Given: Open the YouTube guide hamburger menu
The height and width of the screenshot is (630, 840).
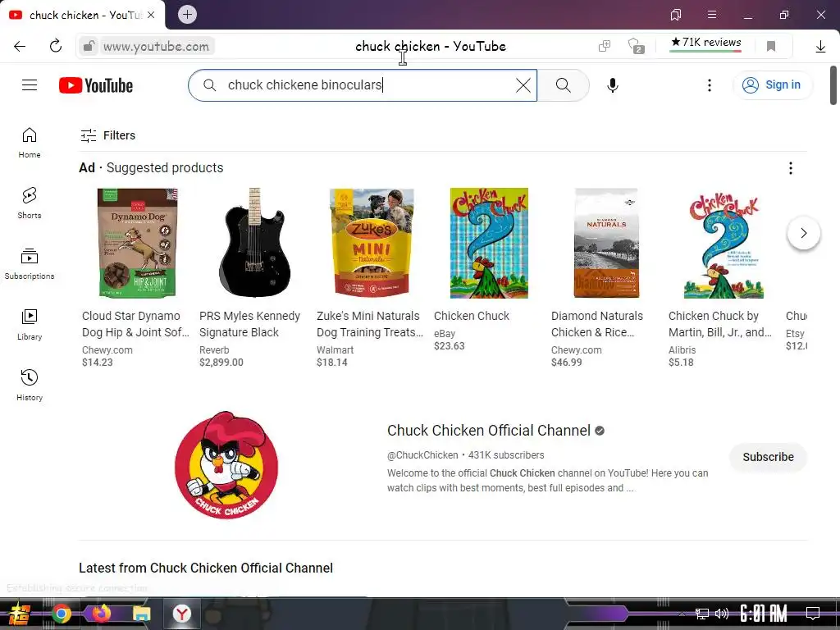Looking at the screenshot, I should tap(30, 85).
